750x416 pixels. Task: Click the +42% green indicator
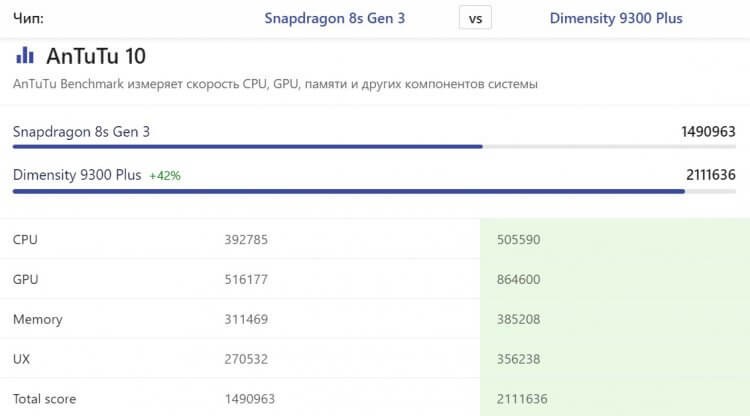coord(165,175)
